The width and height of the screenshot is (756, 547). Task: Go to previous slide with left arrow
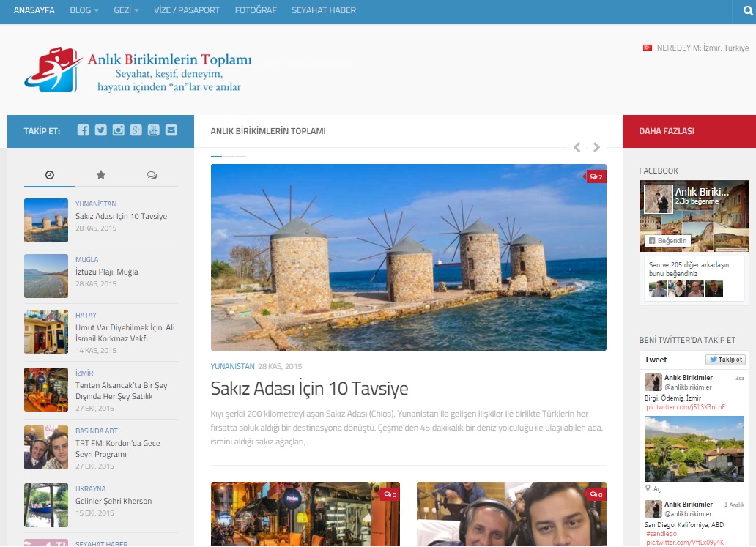coord(577,147)
